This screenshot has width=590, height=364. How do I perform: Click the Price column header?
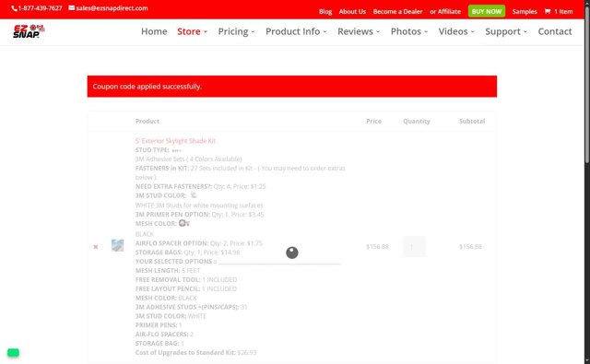373,121
